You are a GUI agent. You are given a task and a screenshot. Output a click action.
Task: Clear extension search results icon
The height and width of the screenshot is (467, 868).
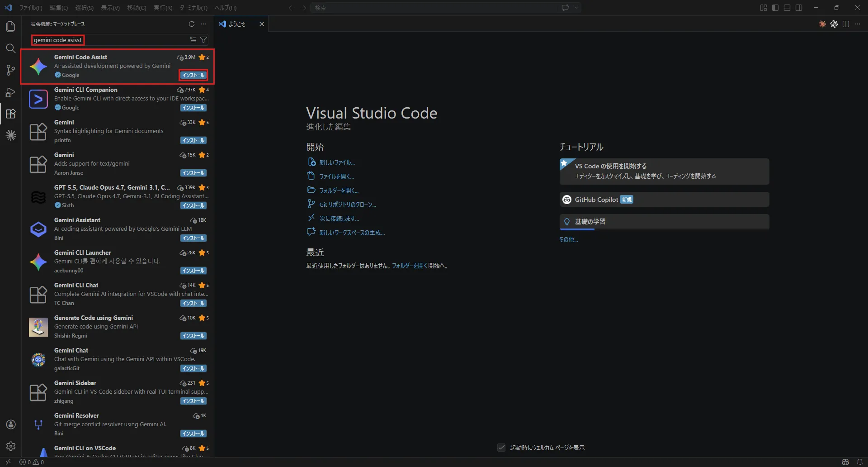(x=193, y=40)
